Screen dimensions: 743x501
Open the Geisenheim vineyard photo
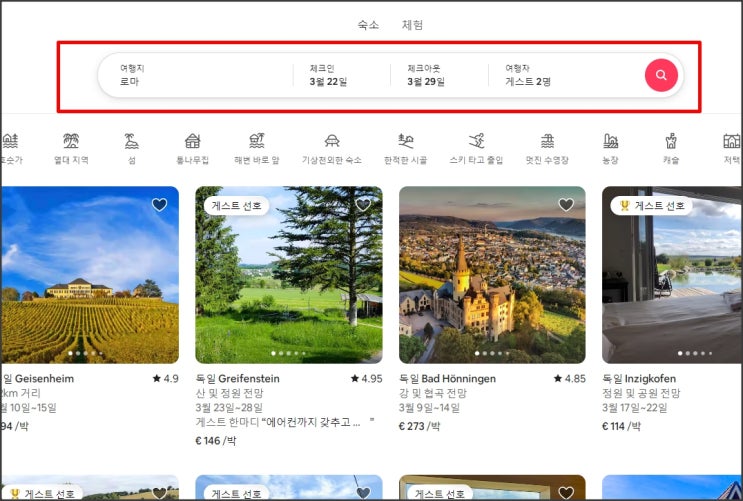click(x=90, y=275)
